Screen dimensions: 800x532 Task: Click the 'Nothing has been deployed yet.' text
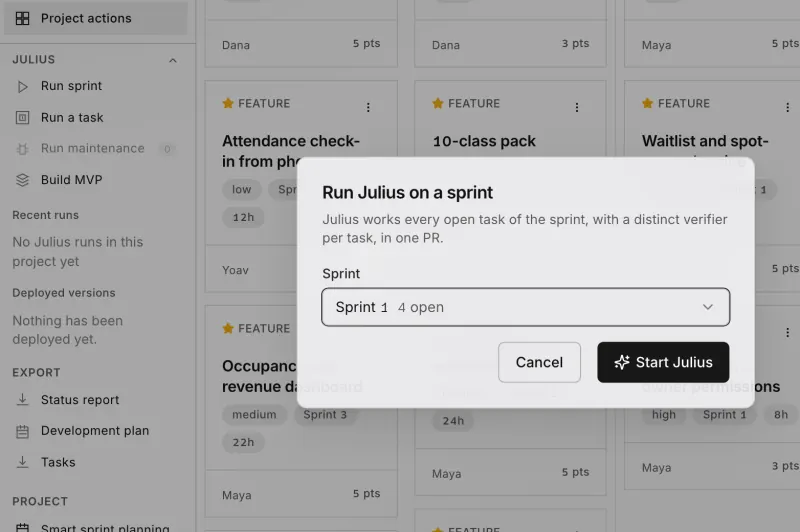pos(67,330)
